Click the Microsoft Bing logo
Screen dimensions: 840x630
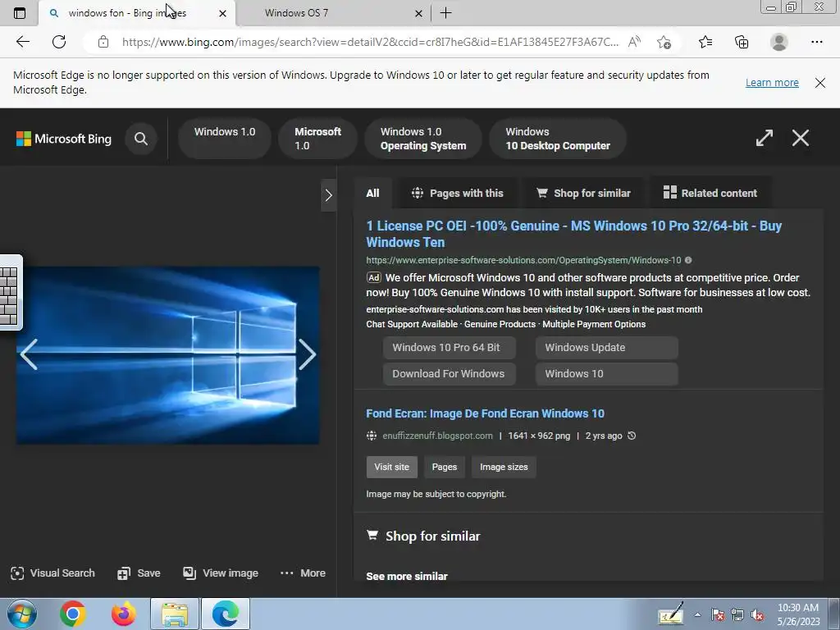pos(64,139)
